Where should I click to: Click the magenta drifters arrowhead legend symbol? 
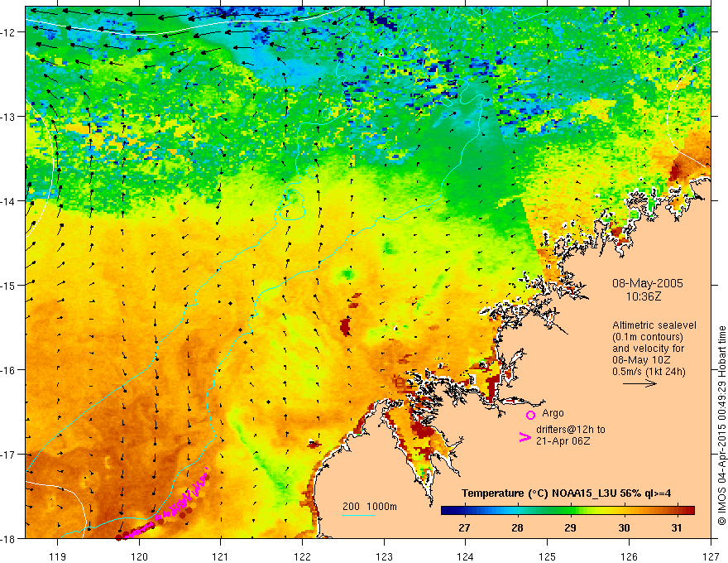[524, 437]
